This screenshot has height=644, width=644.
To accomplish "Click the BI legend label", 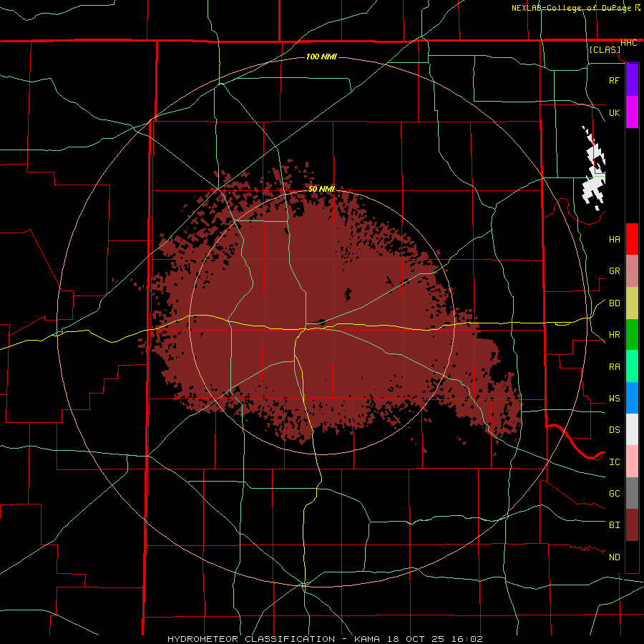I will click(x=614, y=525).
